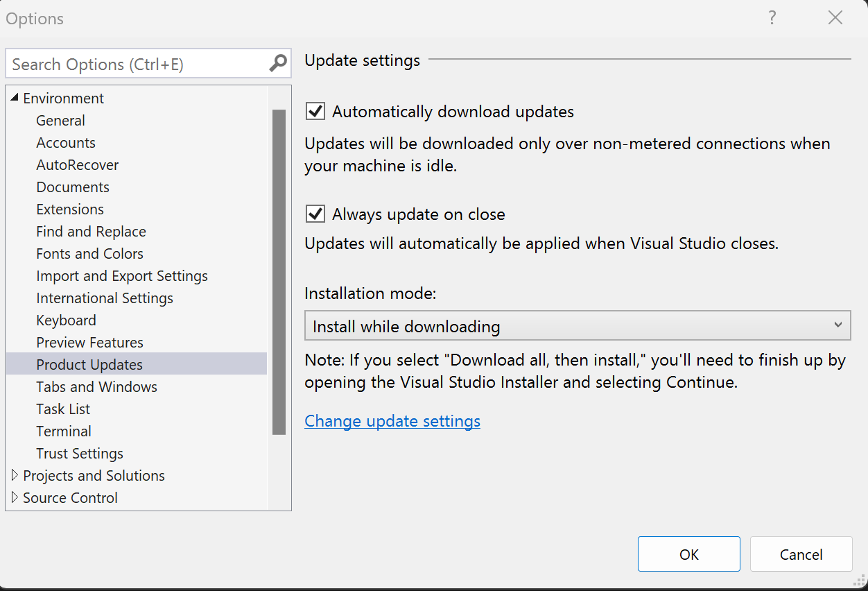Toggle Always update on close
This screenshot has height=591, width=868.
[x=315, y=214]
